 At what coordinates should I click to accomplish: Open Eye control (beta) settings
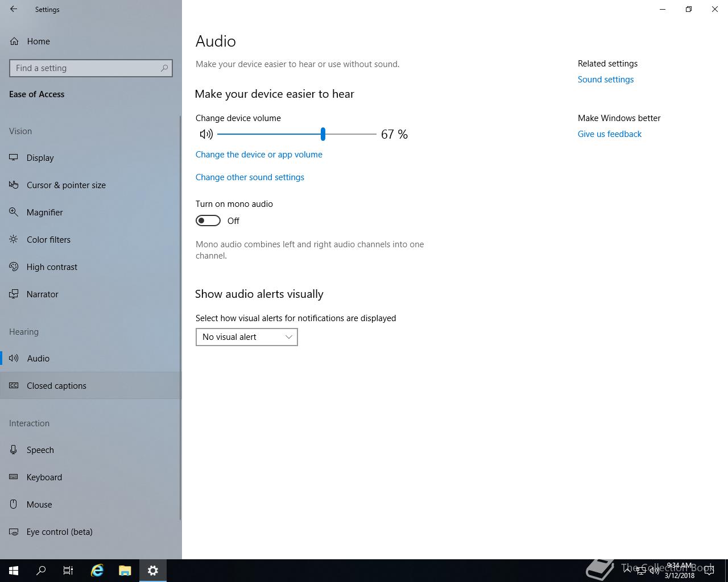(x=91, y=532)
